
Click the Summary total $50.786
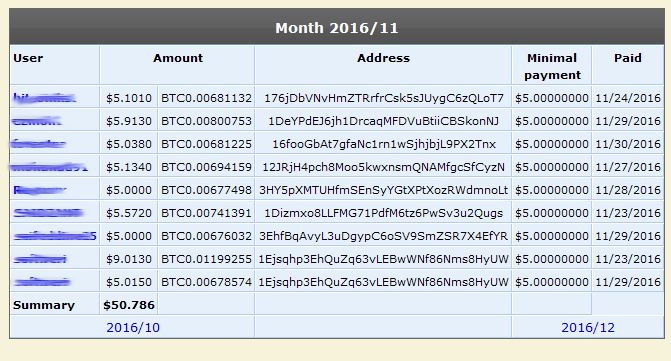click(x=129, y=305)
